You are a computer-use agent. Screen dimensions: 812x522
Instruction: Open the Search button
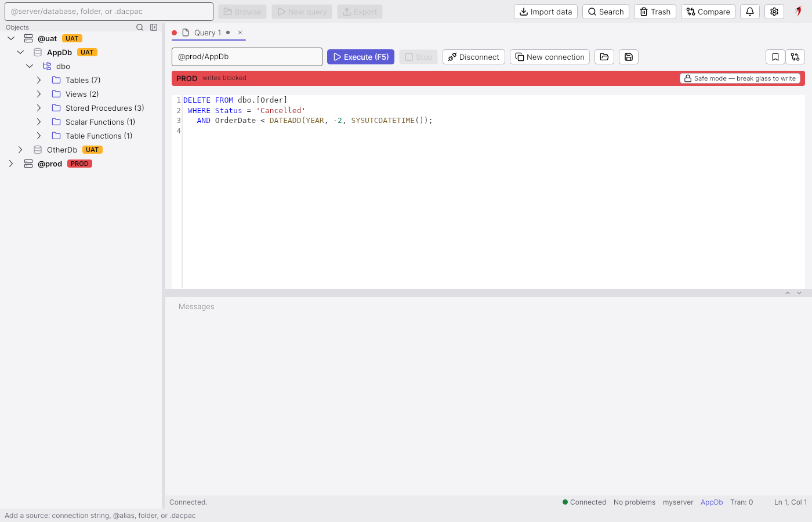point(606,12)
